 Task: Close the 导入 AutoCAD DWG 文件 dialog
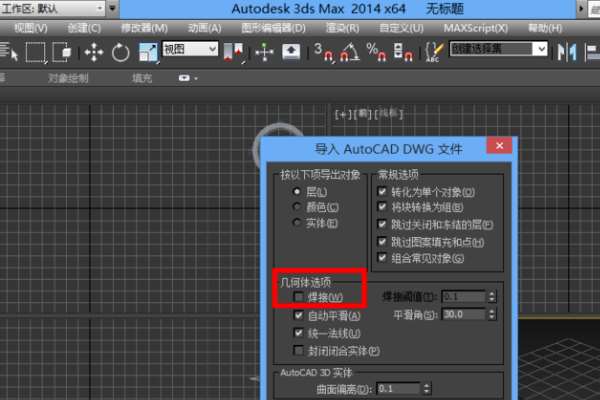pos(499,145)
